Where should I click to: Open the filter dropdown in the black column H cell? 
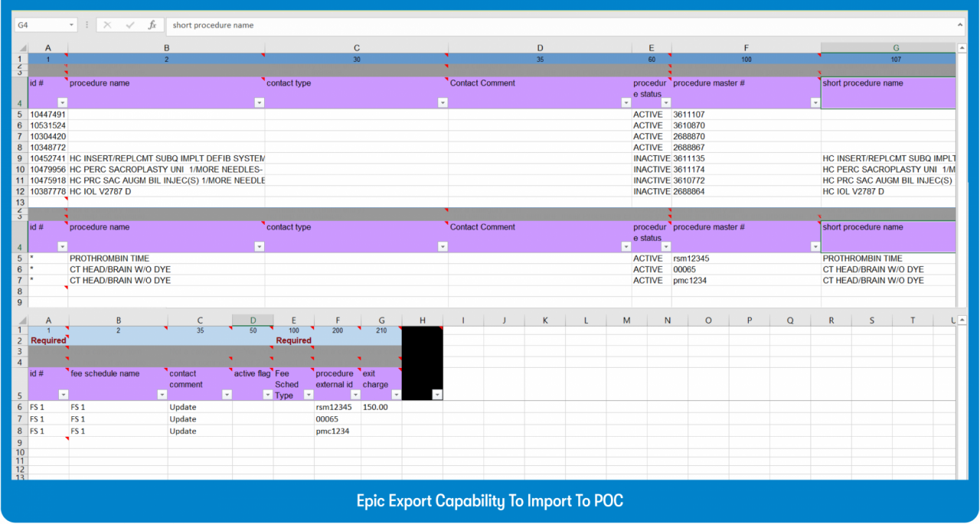click(436, 395)
